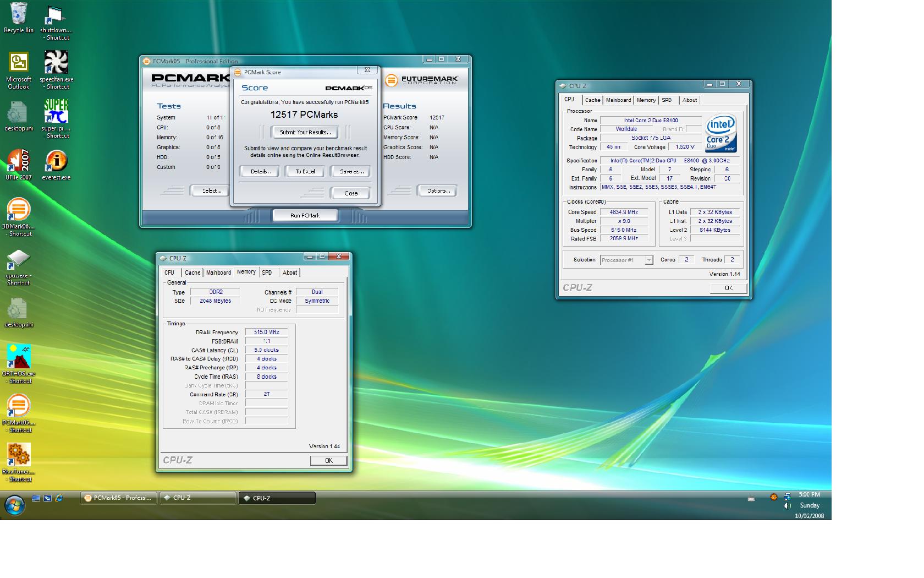Screen dimensions: 924x578
Task: Click the orange sun tray icon
Action: click(773, 497)
